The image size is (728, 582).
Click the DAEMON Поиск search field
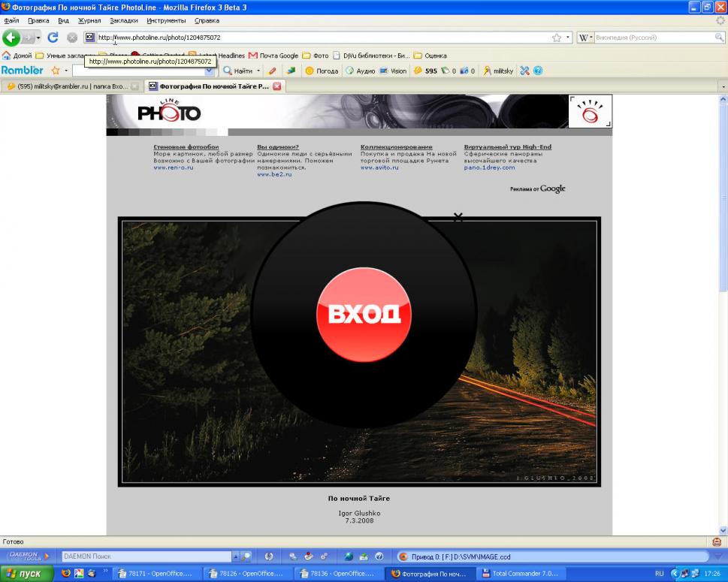(x=146, y=556)
